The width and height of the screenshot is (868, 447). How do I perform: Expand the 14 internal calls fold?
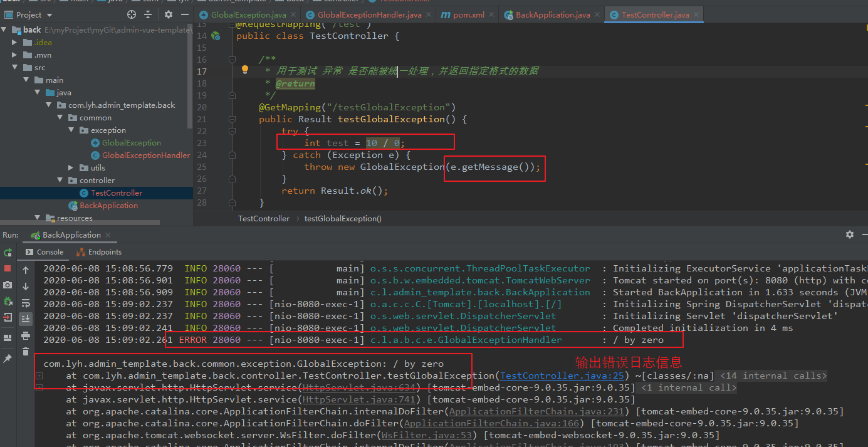[773, 376]
